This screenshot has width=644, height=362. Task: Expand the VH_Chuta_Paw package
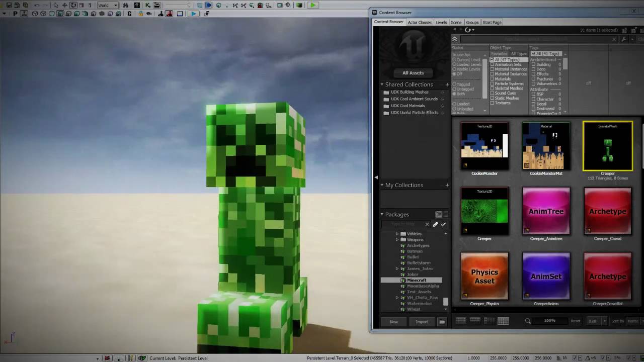point(397,298)
